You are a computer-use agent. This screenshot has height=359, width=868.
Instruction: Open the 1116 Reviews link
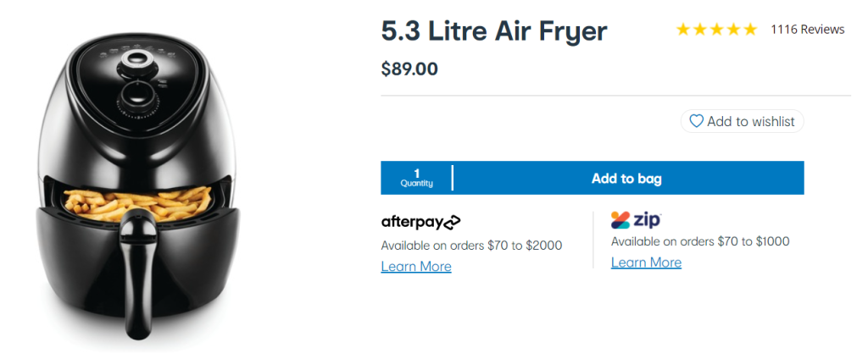pyautogui.click(x=808, y=30)
